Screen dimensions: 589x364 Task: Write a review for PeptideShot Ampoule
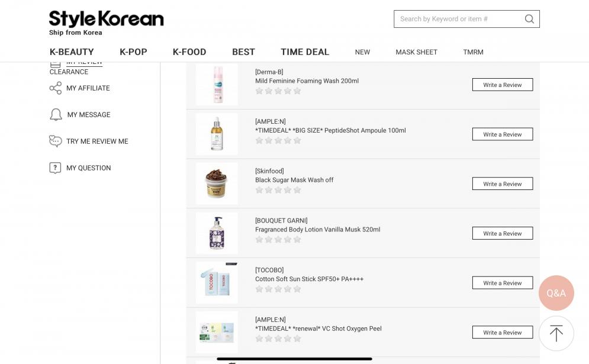[502, 134]
